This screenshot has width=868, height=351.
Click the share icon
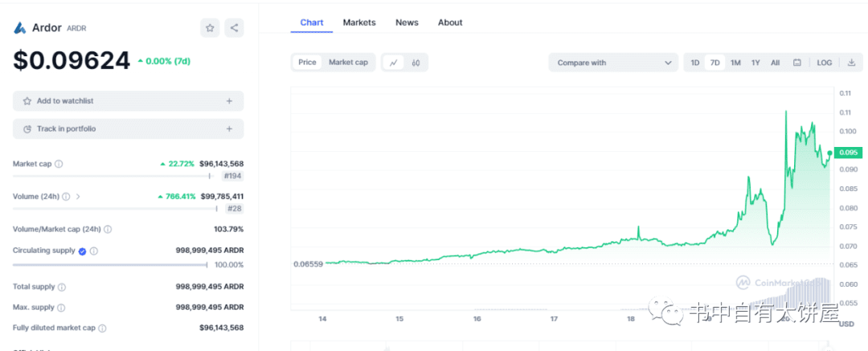pyautogui.click(x=234, y=28)
